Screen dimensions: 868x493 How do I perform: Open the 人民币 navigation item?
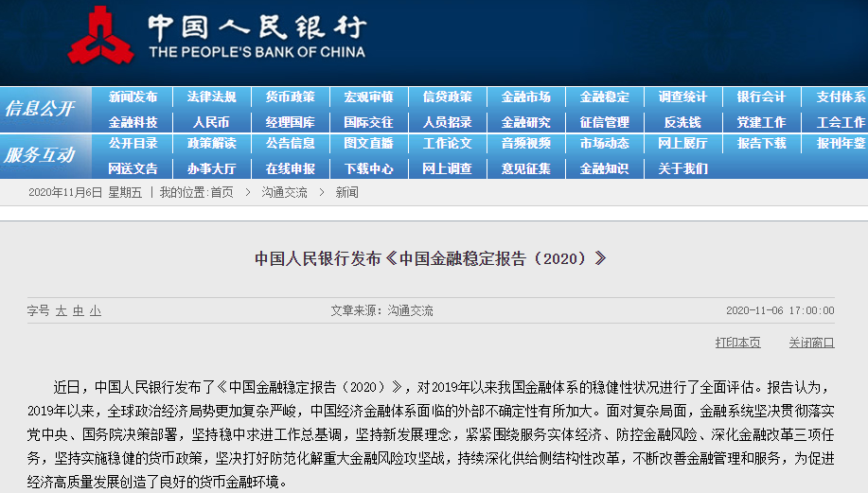coord(211,122)
